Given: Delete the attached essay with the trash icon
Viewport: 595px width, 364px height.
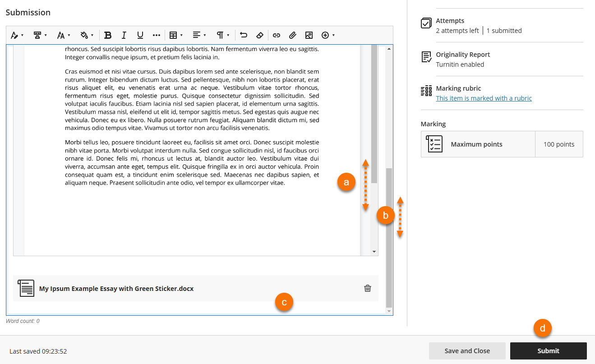Looking at the screenshot, I should coord(367,288).
